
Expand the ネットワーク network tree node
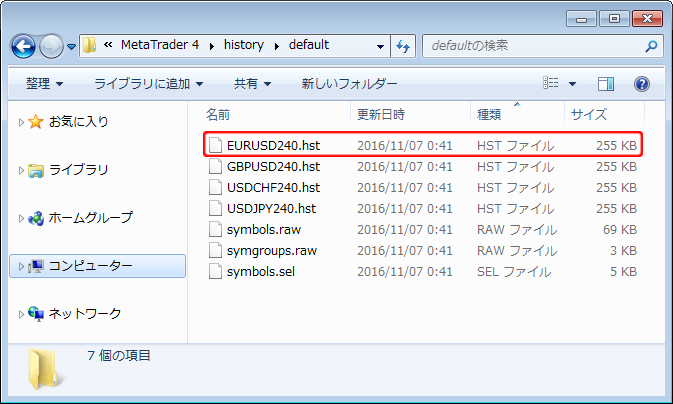[x=21, y=314]
